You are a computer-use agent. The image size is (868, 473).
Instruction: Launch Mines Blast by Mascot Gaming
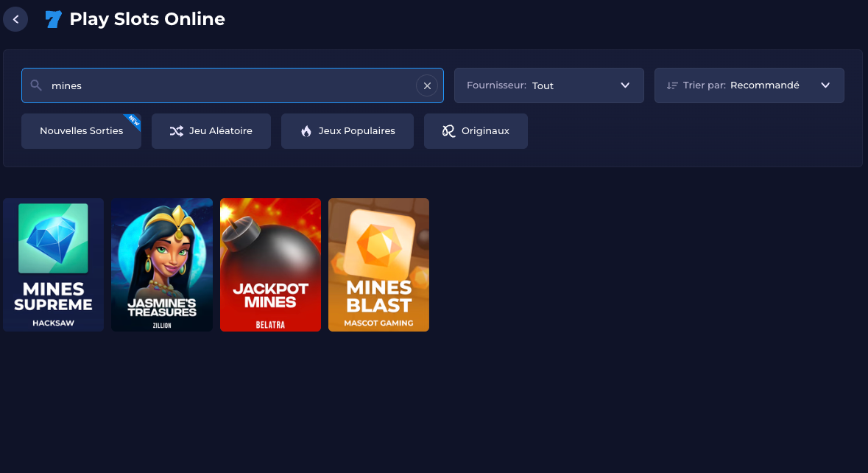pos(378,264)
